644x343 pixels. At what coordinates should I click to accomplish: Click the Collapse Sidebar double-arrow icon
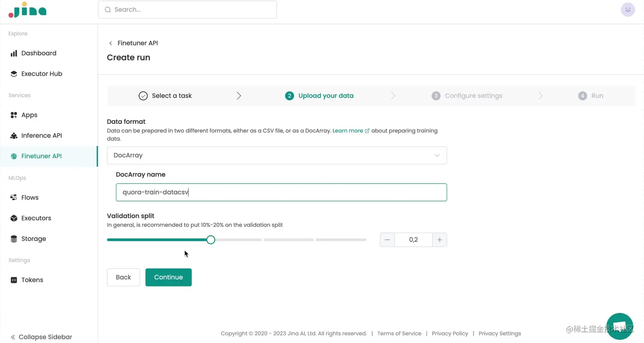point(13,337)
